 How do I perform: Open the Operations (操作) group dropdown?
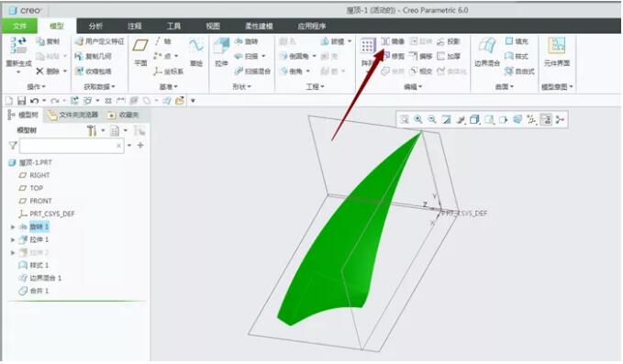[x=36, y=86]
